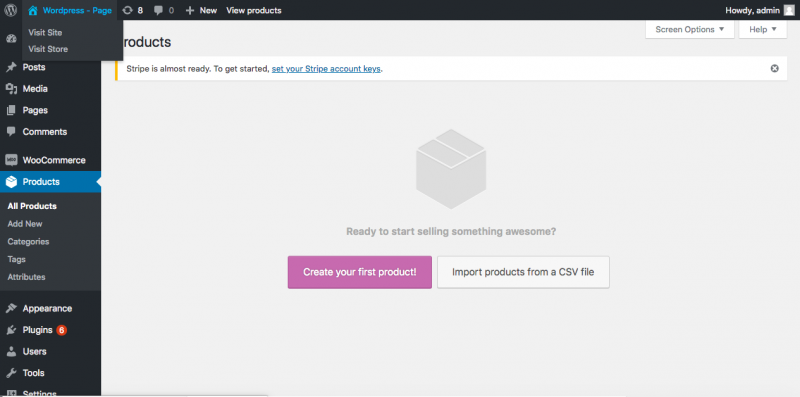800x397 pixels.
Task: Select Attributes in Products submenu
Action: pos(27,277)
